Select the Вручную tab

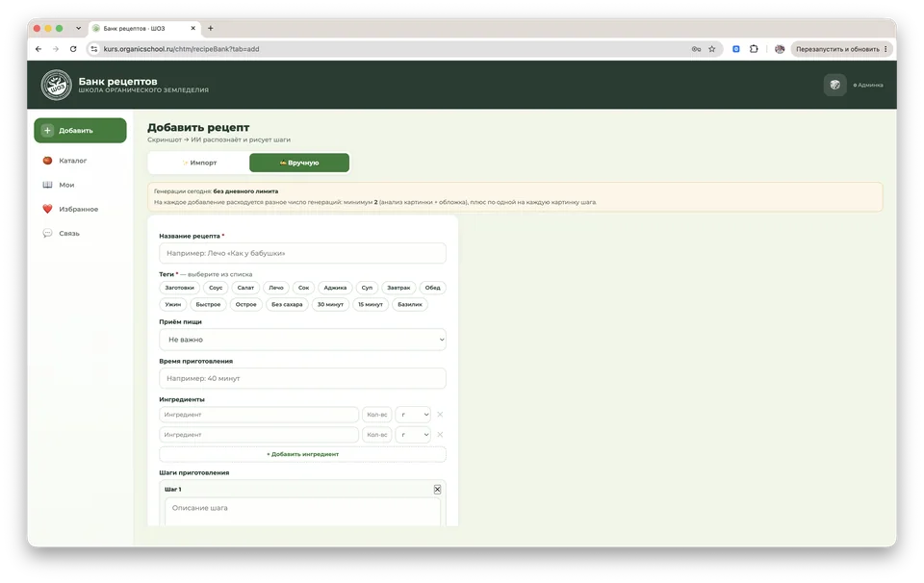pyautogui.click(x=299, y=163)
